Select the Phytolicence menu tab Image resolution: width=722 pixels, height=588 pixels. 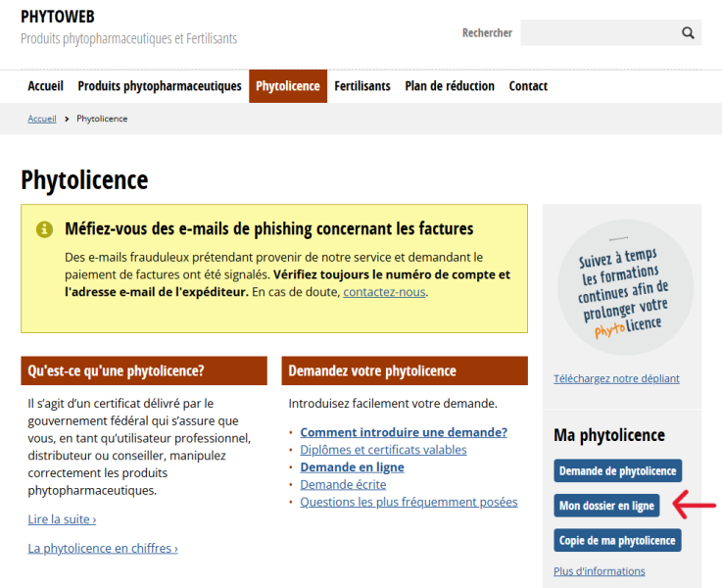coord(288,86)
